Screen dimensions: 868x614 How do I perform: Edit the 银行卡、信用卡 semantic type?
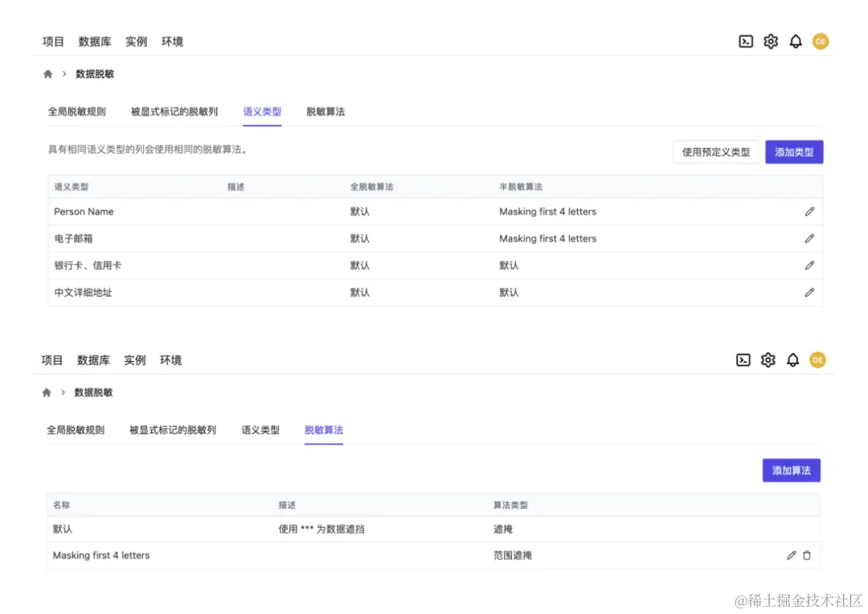tap(809, 265)
